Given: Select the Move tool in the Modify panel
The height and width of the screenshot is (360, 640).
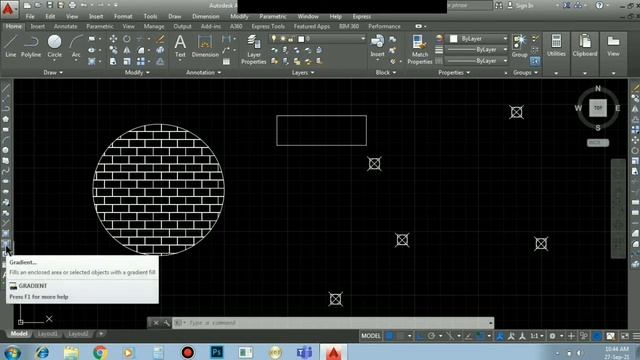Looking at the screenshot, I should click(113, 39).
